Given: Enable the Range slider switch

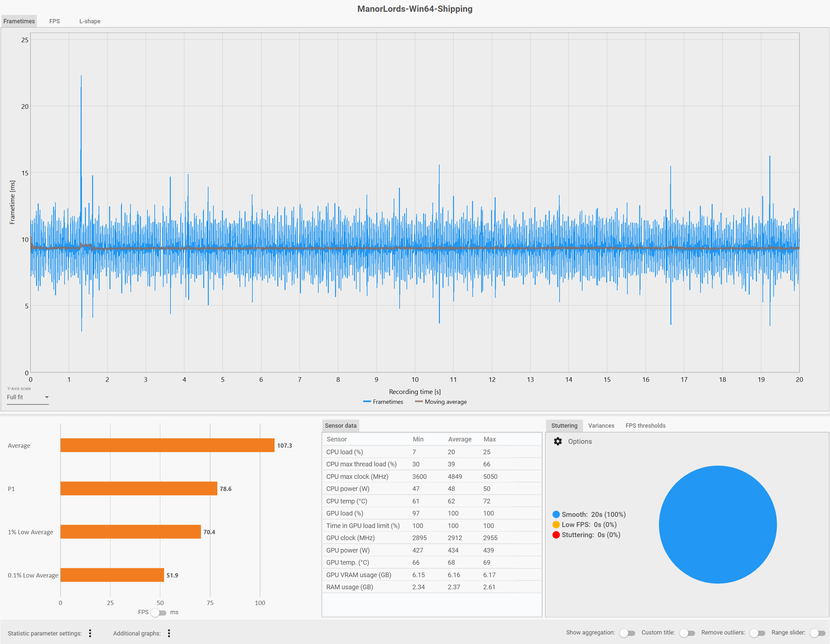Looking at the screenshot, I should [817, 633].
